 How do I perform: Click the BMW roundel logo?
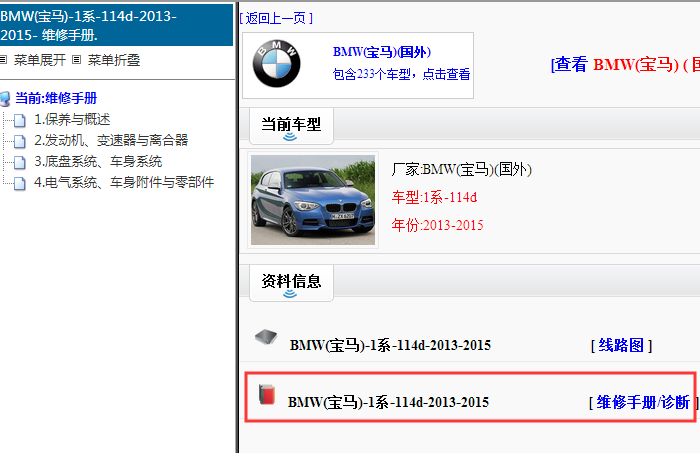pyautogui.click(x=276, y=64)
